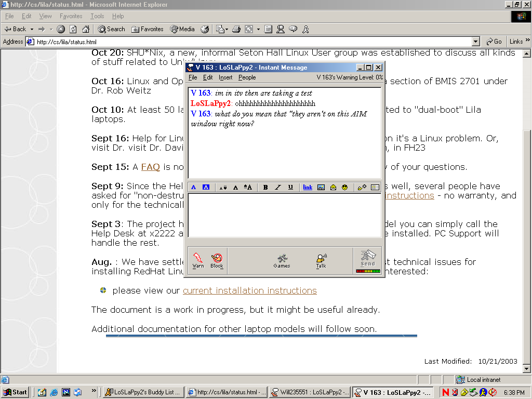Image resolution: width=532 pixels, height=399 pixels.
Task: Start voice chat with Talk button
Action: [321, 261]
